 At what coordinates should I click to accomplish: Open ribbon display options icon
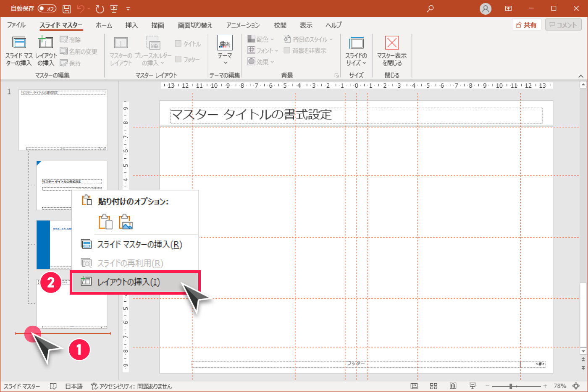(508, 8)
